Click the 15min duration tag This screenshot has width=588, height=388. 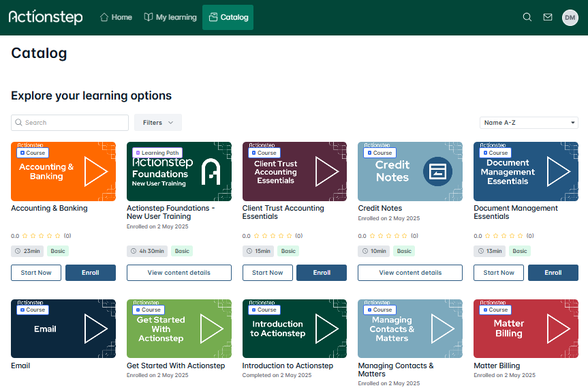tap(258, 251)
